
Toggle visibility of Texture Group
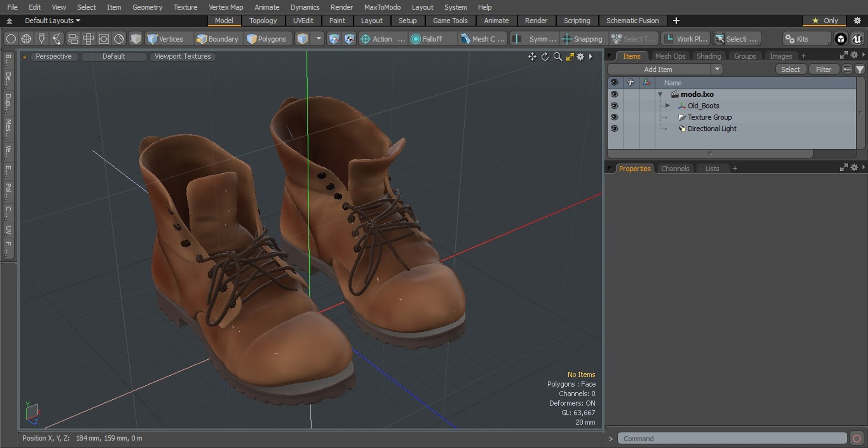(x=614, y=117)
